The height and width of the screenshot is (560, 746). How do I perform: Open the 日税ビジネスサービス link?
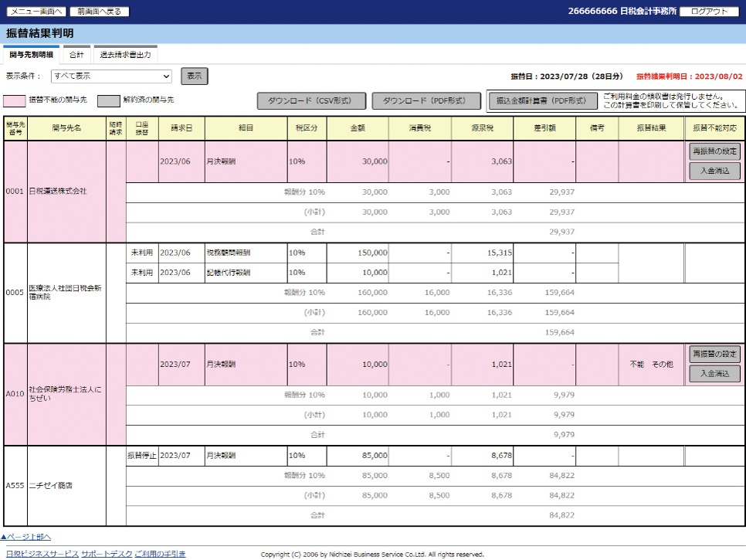pos(39,554)
